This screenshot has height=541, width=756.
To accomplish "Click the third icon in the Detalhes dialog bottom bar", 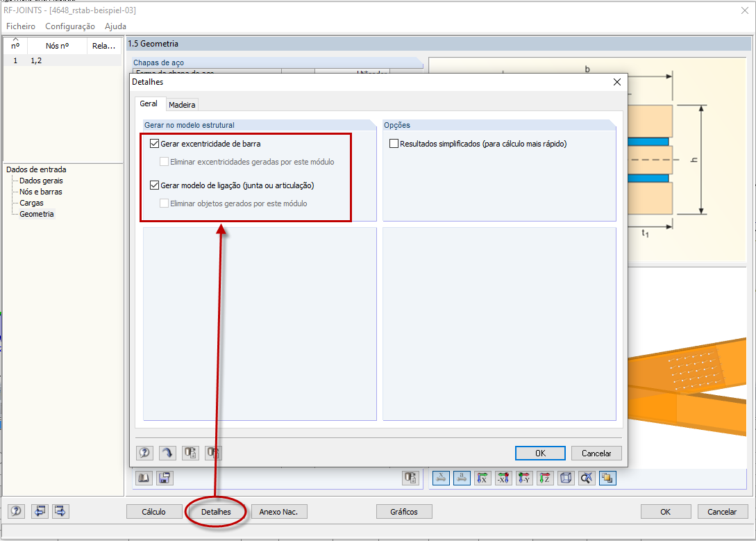I will (x=190, y=453).
